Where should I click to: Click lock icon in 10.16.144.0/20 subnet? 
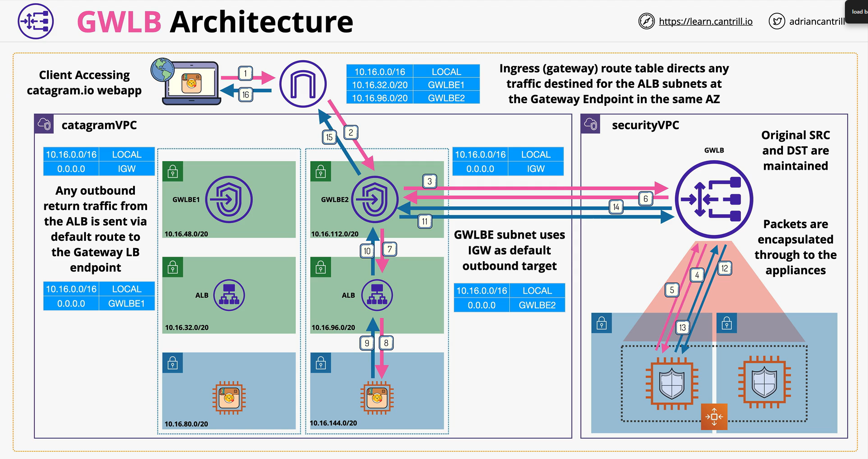[x=321, y=363]
